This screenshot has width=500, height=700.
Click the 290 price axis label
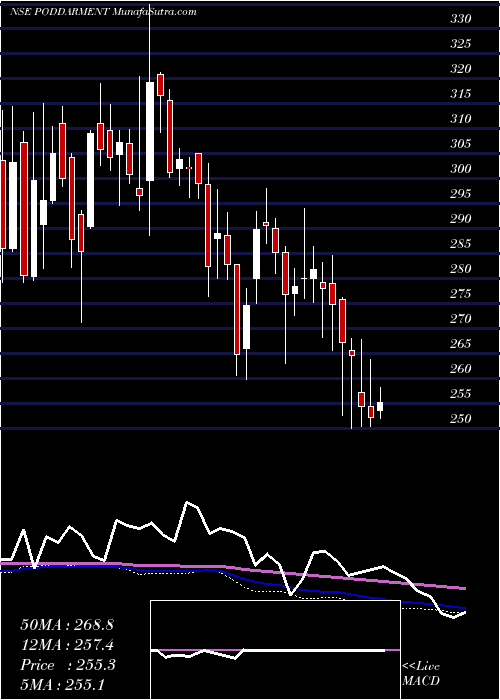pos(460,219)
